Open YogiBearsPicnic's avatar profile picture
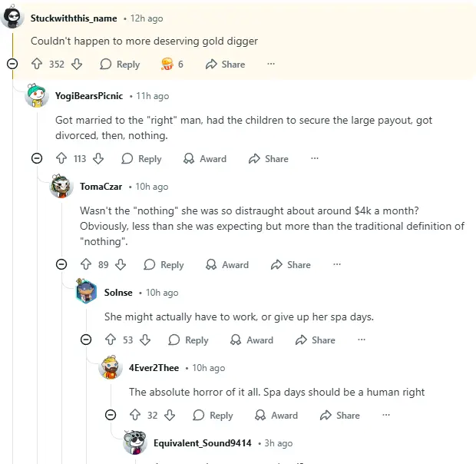This screenshot has height=464, width=476. point(37,97)
